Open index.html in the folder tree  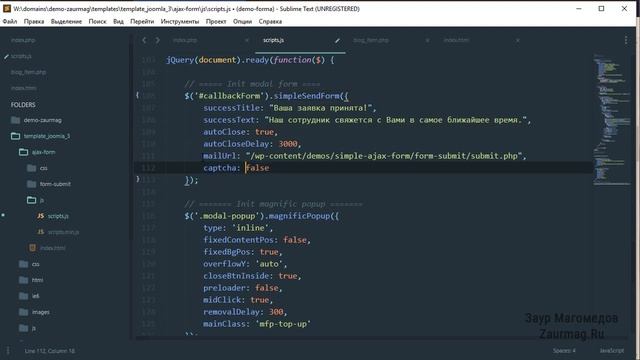[x=52, y=248]
